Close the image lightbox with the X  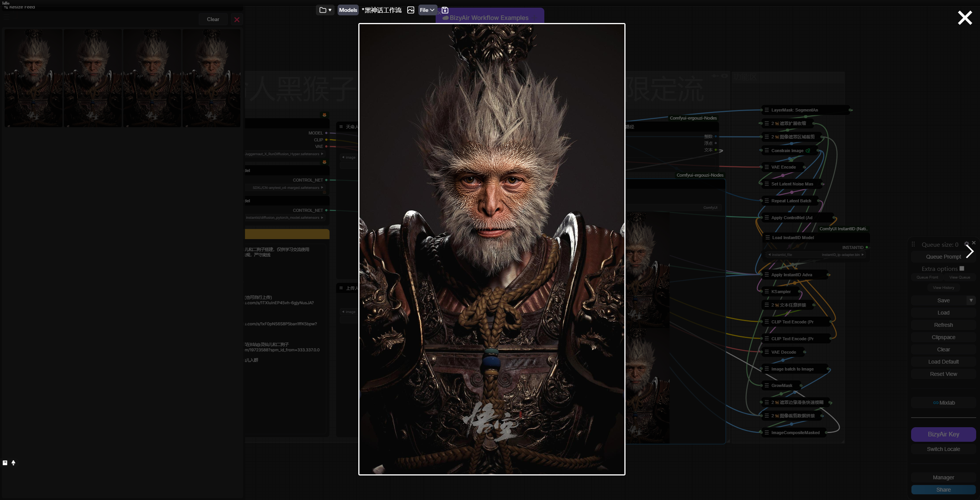click(965, 18)
